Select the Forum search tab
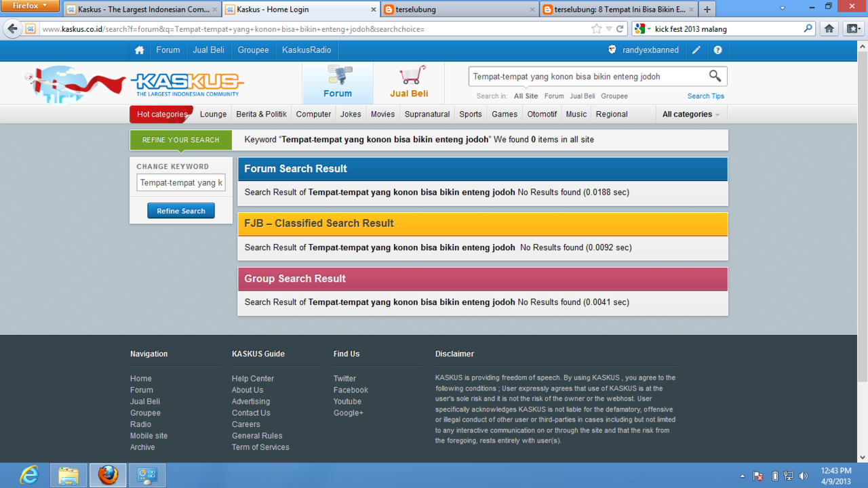Viewport: 868px width, 488px height. (x=338, y=83)
